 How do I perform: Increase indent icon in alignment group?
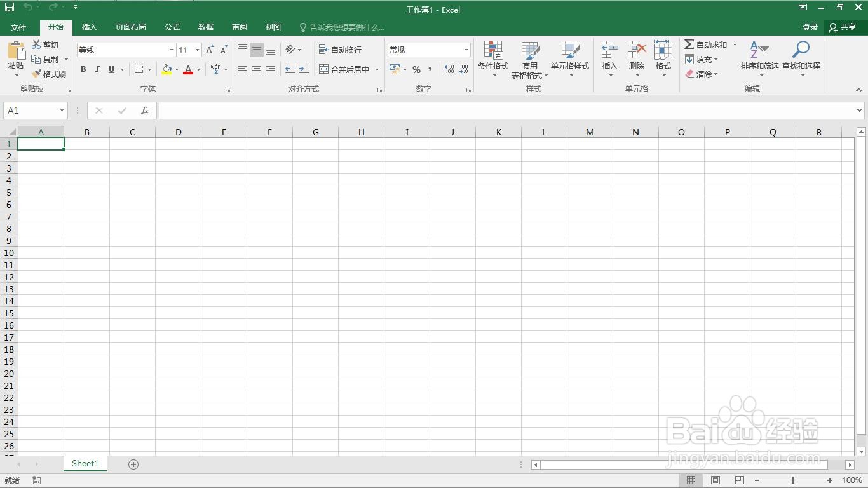304,69
